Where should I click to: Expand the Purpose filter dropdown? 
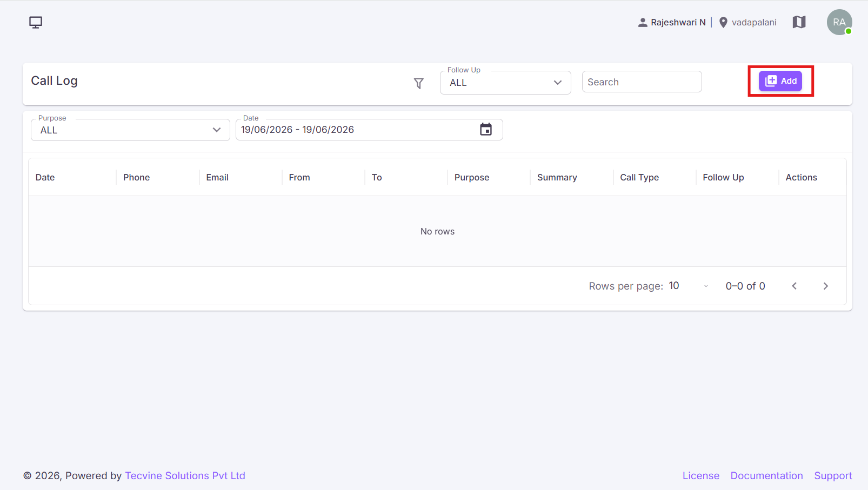pyautogui.click(x=130, y=130)
